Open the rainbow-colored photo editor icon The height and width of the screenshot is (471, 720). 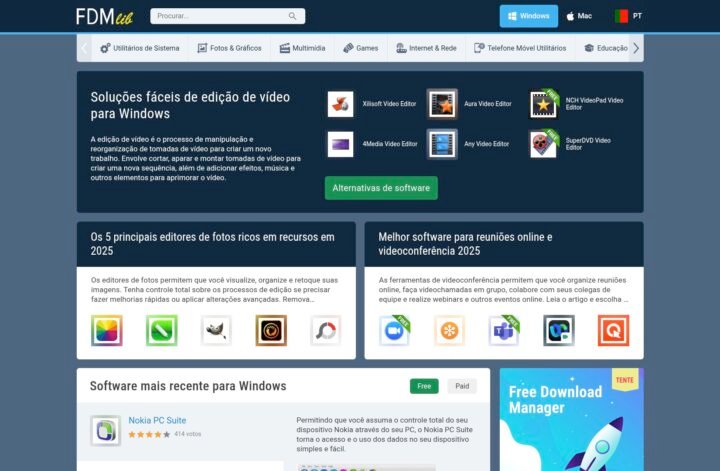[107, 331]
